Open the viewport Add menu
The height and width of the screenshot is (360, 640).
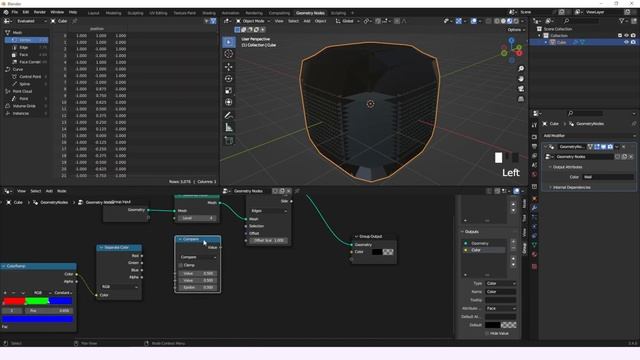coord(307,21)
